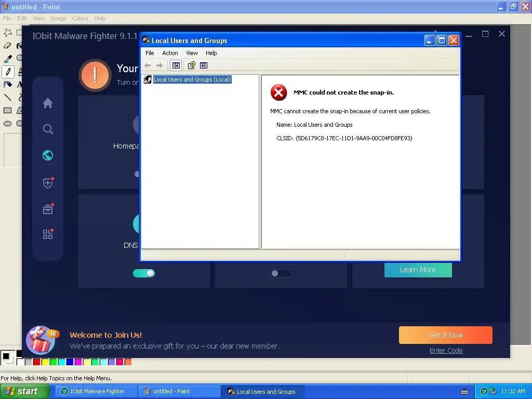Toggle Show/Hide Console Tree button
Viewport: 532px width, 399px height.
[x=176, y=65]
